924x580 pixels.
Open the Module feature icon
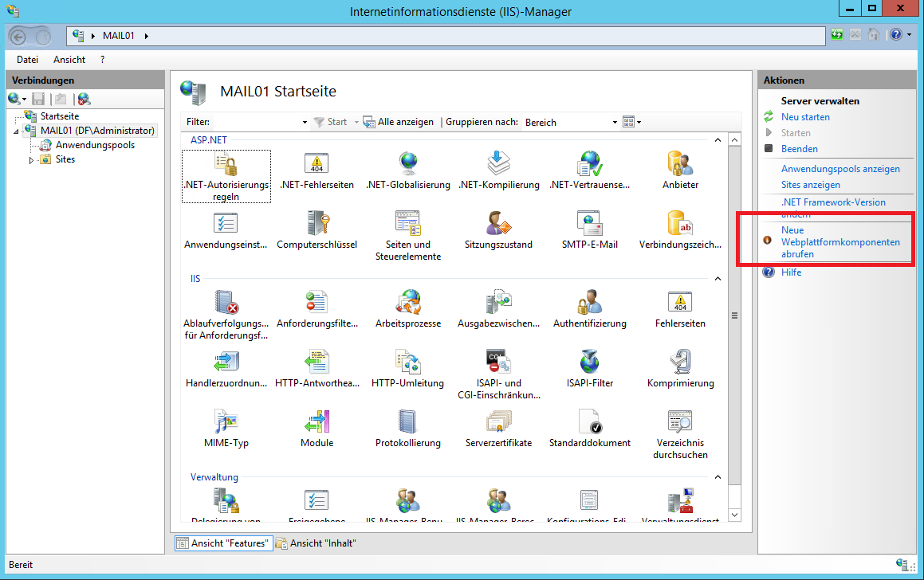(317, 422)
